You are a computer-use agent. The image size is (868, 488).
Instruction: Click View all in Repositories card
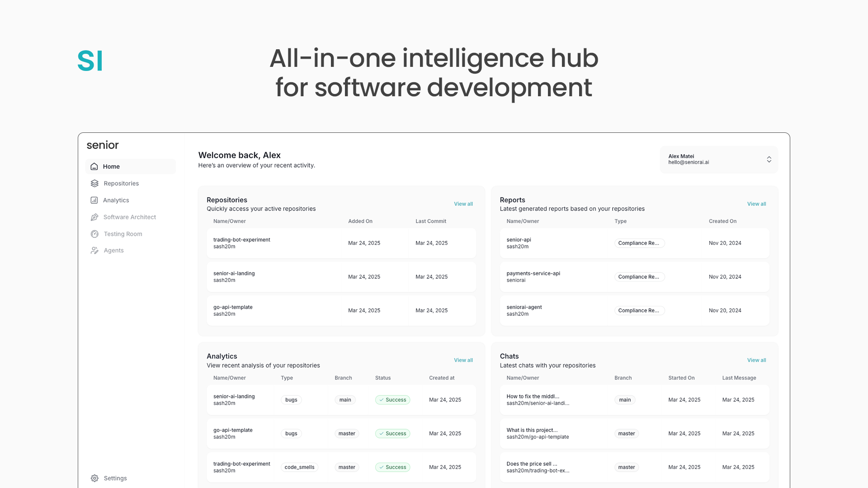[x=463, y=204]
